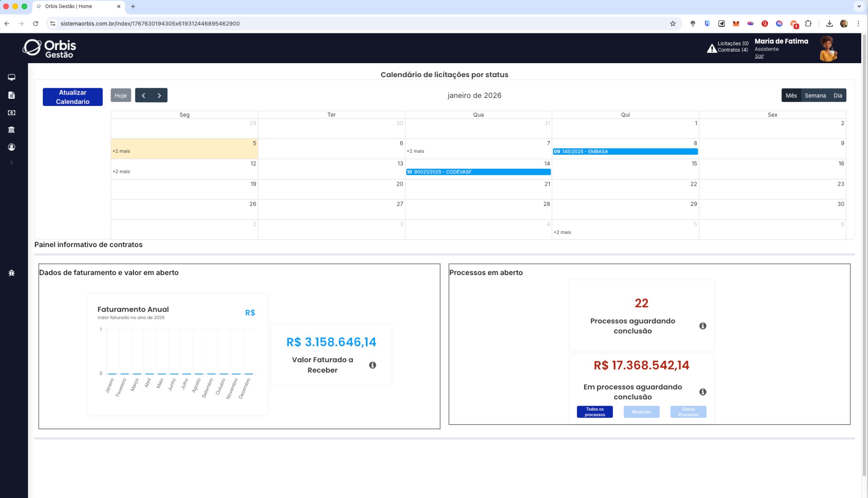
Task: Open the user profile icon in sidebar
Action: (11, 147)
